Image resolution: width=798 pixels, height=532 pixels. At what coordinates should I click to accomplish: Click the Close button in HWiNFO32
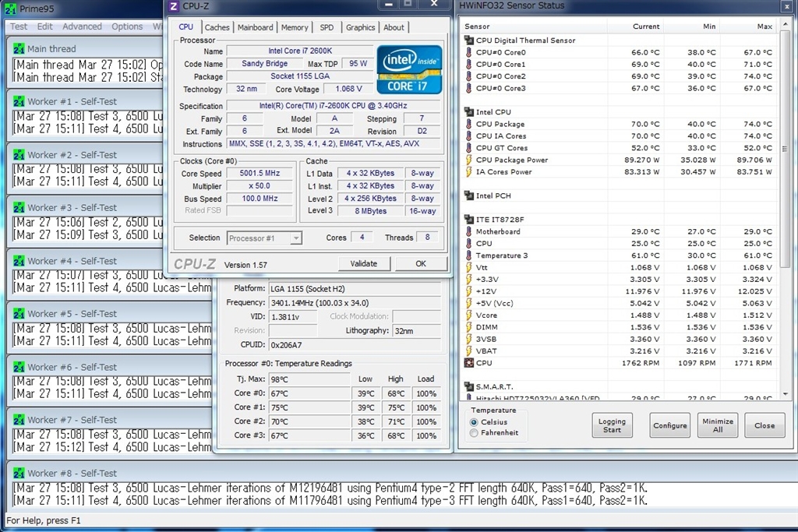[x=764, y=425]
